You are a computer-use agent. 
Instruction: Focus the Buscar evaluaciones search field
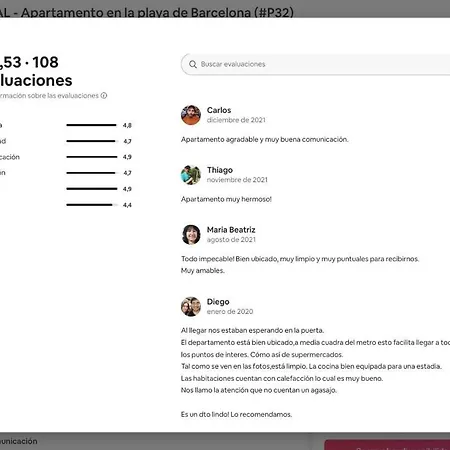click(315, 64)
